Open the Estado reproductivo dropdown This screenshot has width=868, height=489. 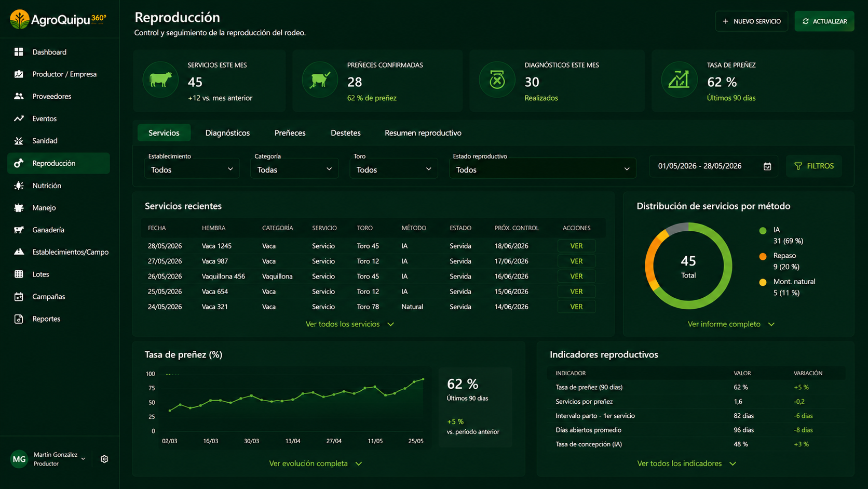[x=542, y=169]
